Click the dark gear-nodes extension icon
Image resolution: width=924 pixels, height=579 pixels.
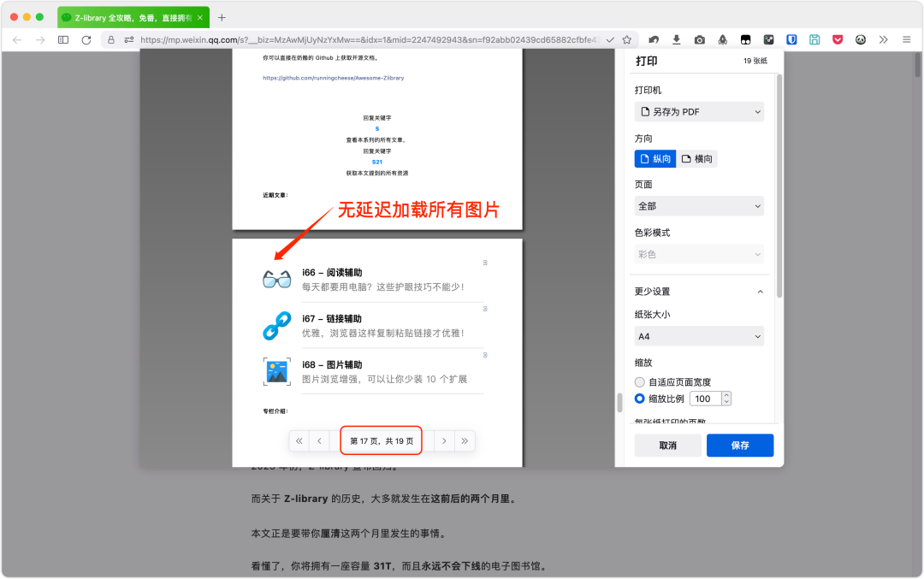pos(768,40)
